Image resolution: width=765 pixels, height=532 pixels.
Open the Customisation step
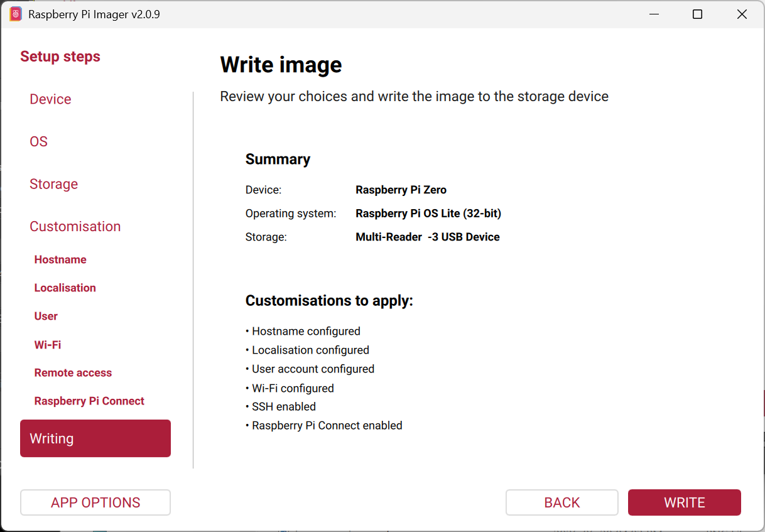click(75, 226)
